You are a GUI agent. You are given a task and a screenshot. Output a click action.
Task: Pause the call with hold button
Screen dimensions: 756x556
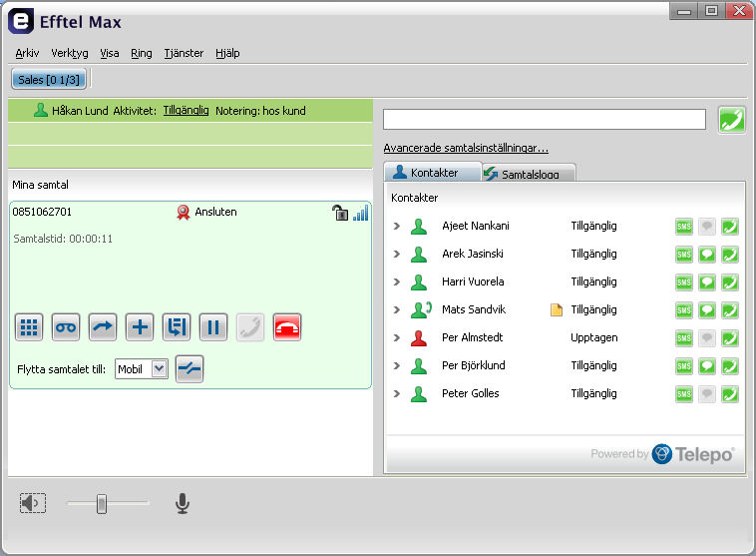tap(213, 327)
